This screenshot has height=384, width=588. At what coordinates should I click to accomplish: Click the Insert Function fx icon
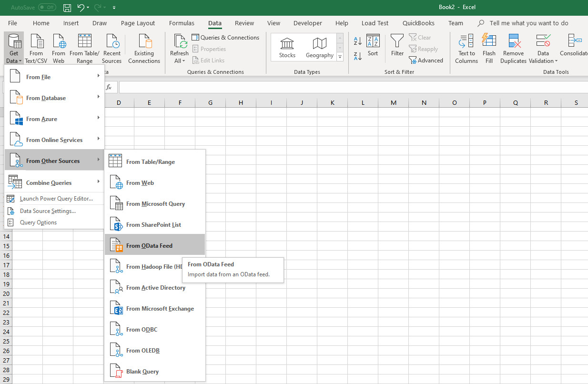pos(109,87)
